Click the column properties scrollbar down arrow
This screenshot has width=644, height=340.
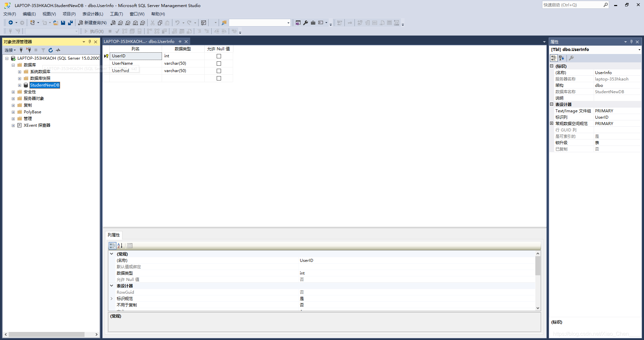click(x=538, y=308)
